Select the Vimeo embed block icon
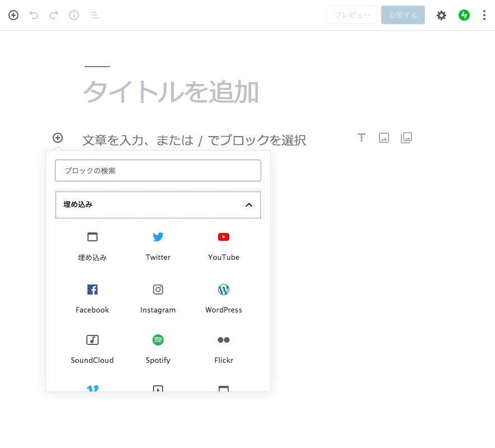Screen dimensions: 495x448 [x=92, y=388]
